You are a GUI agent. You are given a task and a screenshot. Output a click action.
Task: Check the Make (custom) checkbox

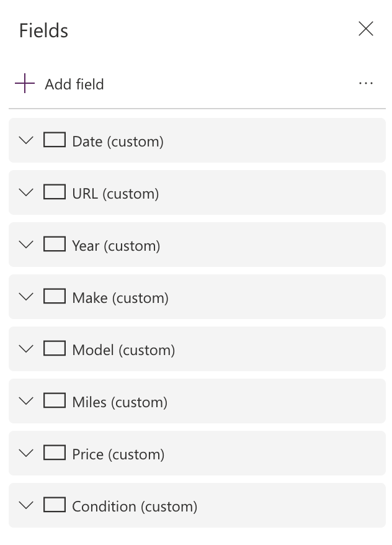55,296
